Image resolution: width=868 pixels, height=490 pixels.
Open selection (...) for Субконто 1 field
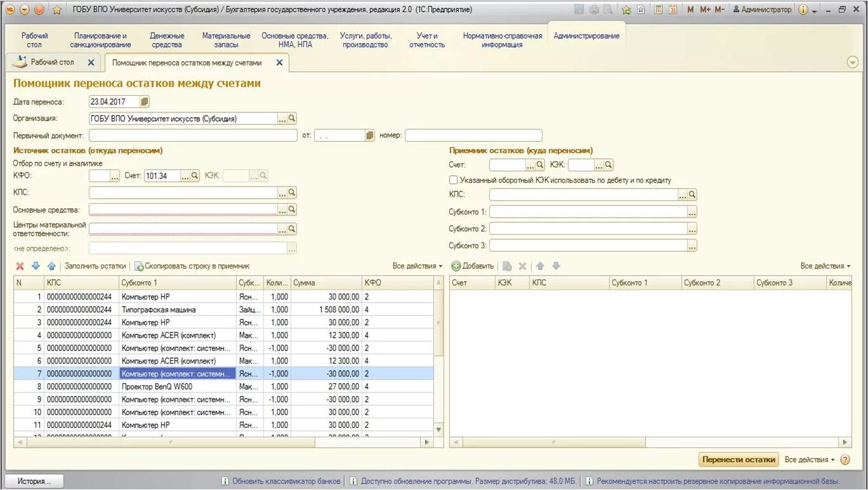[692, 212]
